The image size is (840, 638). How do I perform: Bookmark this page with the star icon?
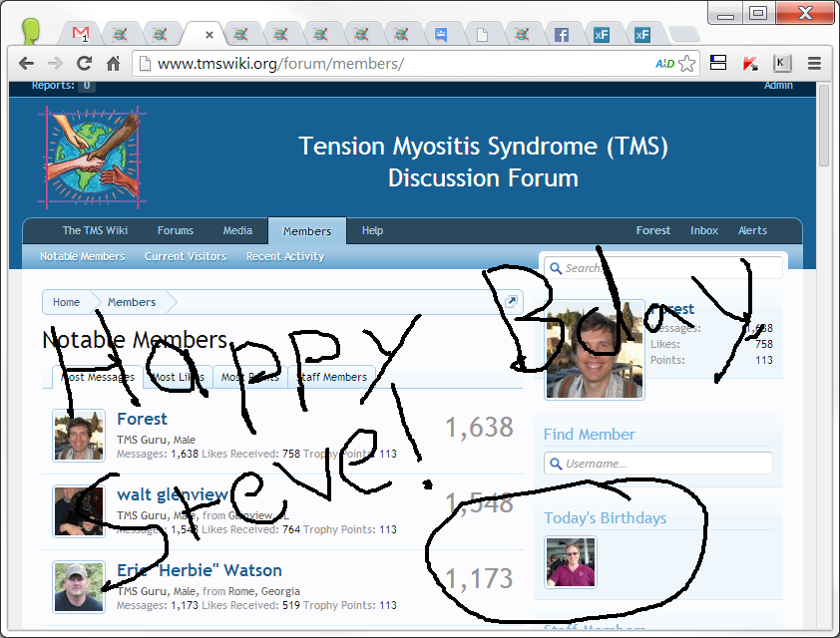click(x=687, y=63)
